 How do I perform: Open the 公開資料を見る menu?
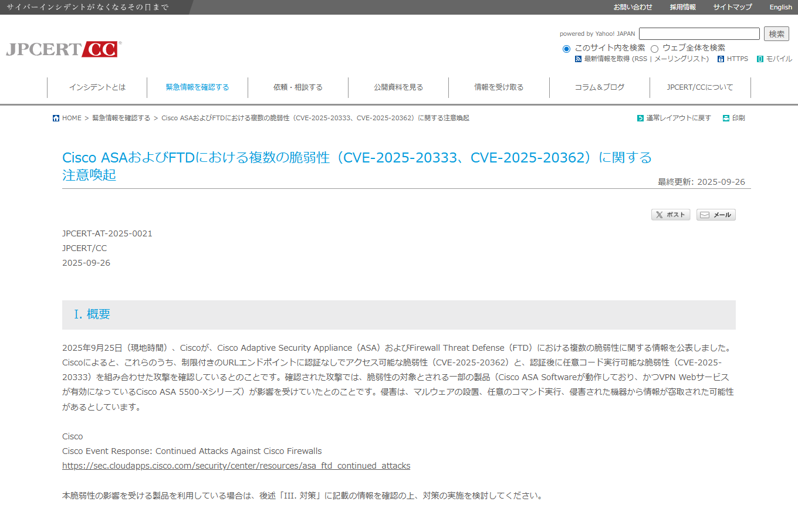(x=398, y=87)
